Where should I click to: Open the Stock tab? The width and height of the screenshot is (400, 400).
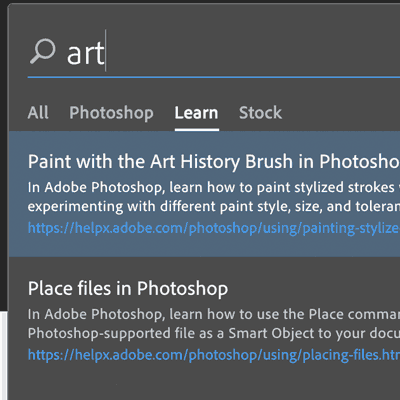260,113
